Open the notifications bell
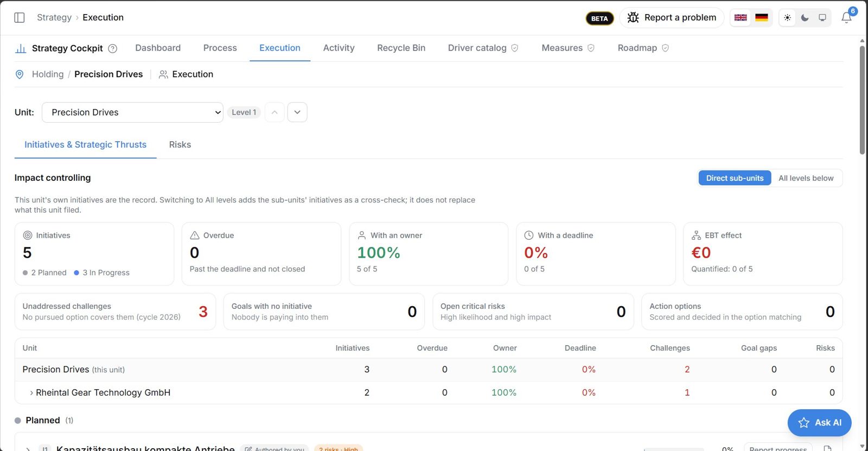The height and width of the screenshot is (451, 868). point(846,17)
